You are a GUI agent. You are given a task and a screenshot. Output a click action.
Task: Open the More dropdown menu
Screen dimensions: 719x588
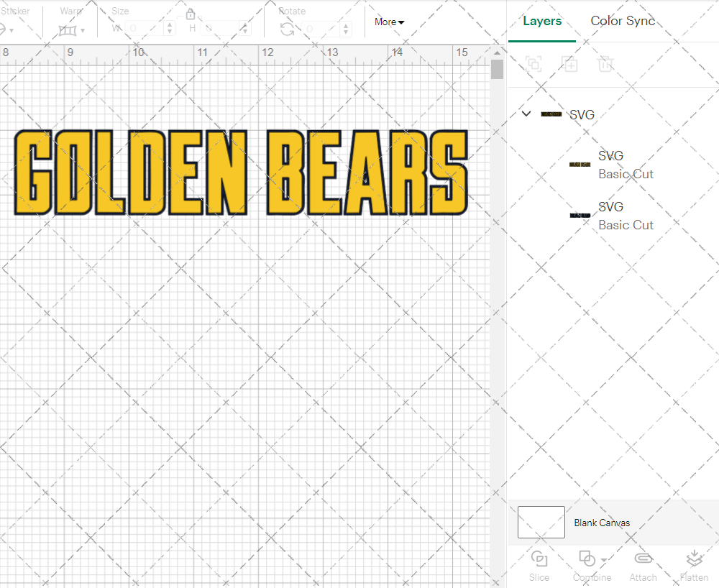tap(388, 22)
